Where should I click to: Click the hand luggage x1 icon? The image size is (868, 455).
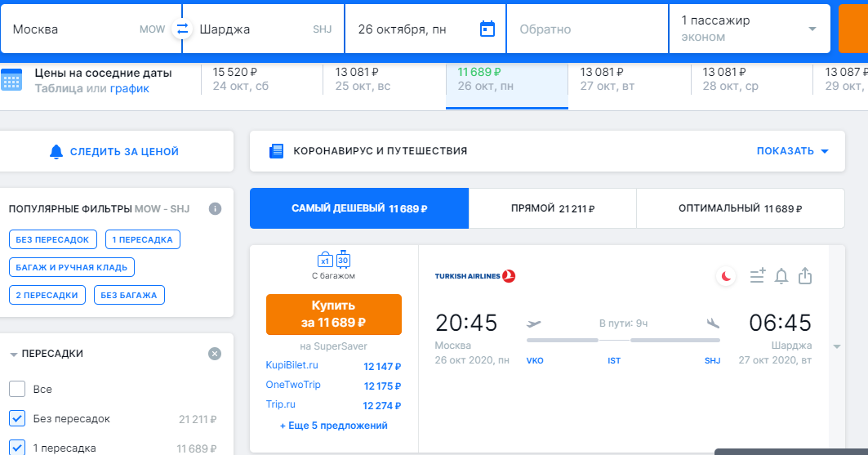pyautogui.click(x=325, y=260)
